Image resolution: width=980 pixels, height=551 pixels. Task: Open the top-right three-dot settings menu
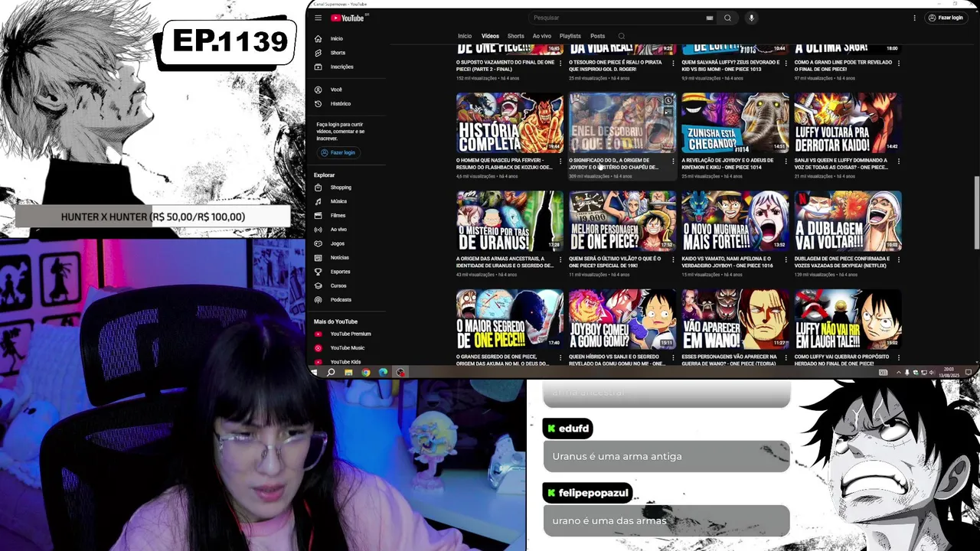point(914,18)
